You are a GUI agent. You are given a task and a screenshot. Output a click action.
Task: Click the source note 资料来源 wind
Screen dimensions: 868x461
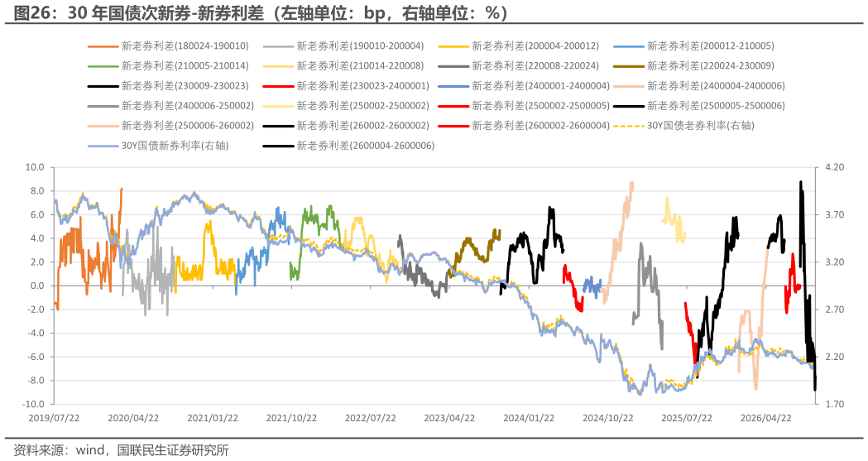(x=121, y=450)
